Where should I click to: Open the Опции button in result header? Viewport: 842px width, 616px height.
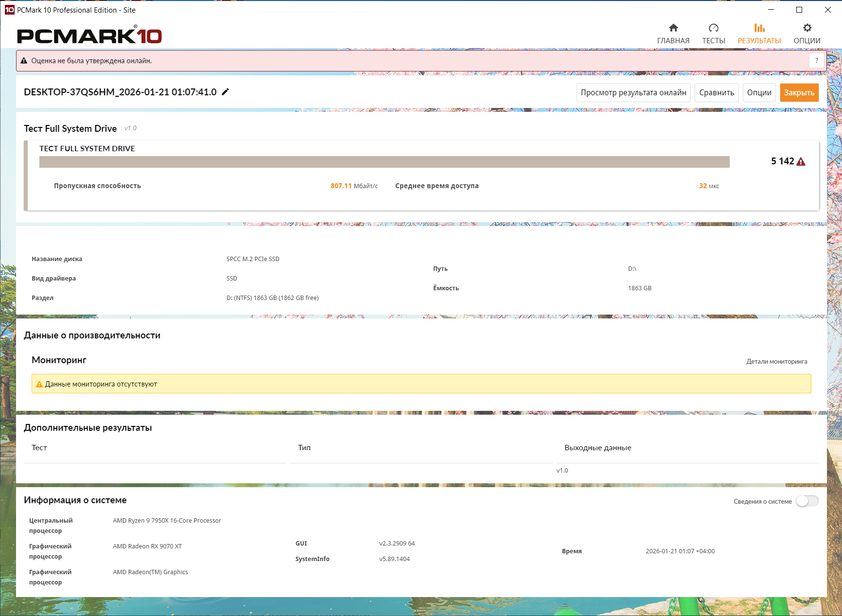tap(759, 93)
